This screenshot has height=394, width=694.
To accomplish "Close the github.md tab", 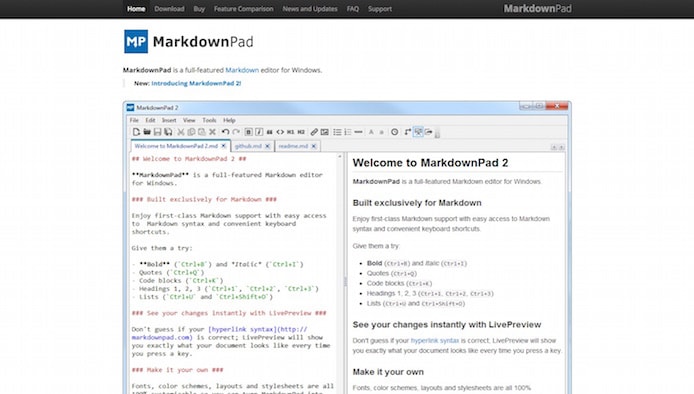I will click(267, 146).
